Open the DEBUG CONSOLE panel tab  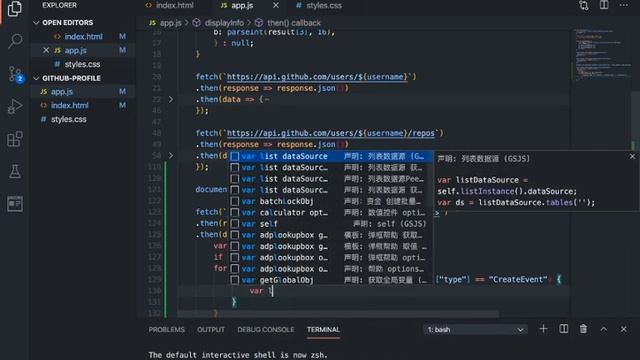266,329
